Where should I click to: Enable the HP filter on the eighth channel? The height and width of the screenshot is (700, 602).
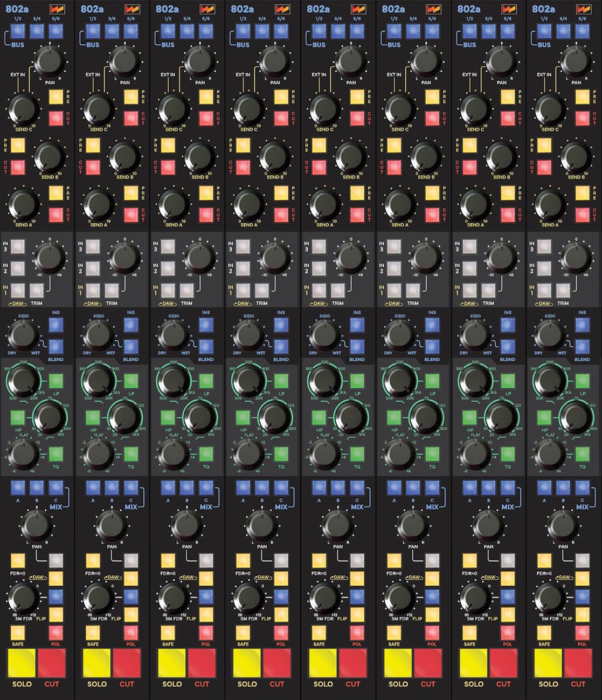coord(545,417)
